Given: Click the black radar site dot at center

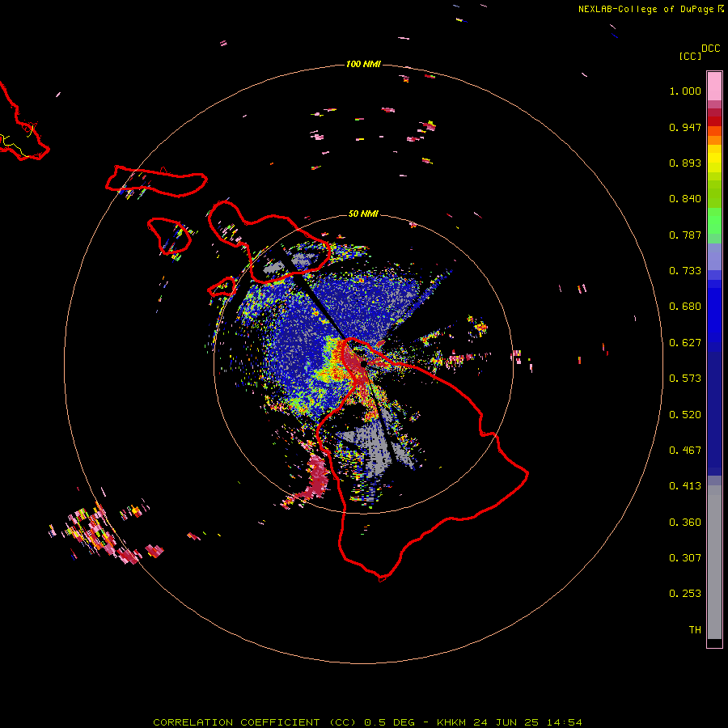Looking at the screenshot, I should coord(363,364).
